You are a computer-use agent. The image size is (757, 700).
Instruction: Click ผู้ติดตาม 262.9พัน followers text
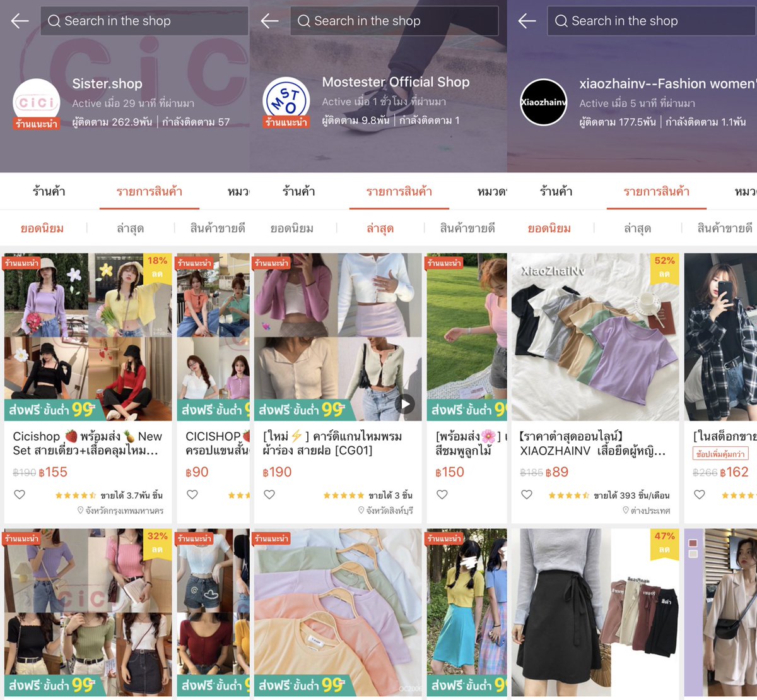coord(112,122)
